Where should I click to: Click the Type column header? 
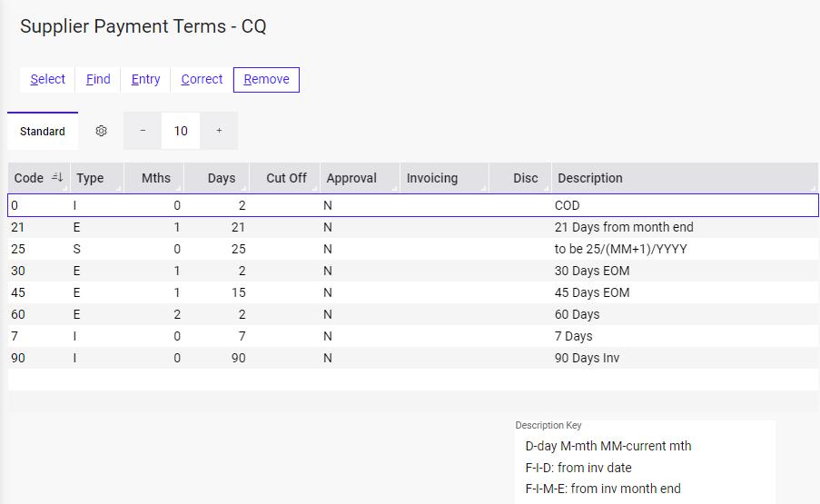point(90,178)
